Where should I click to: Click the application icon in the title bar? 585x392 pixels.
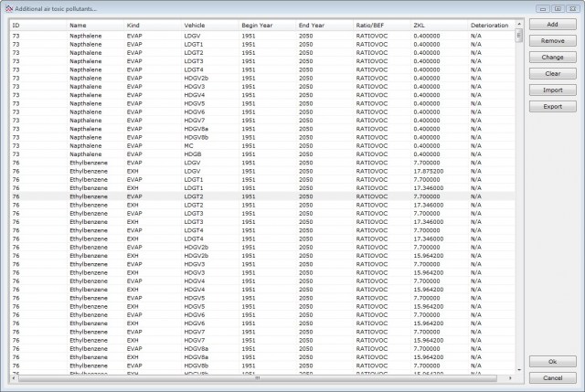(8, 8)
